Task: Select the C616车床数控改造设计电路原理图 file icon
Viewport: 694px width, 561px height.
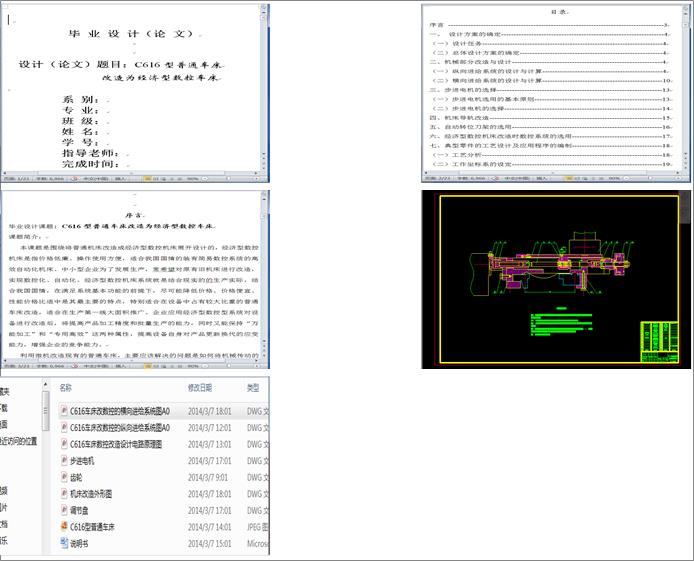Action: [x=64, y=444]
